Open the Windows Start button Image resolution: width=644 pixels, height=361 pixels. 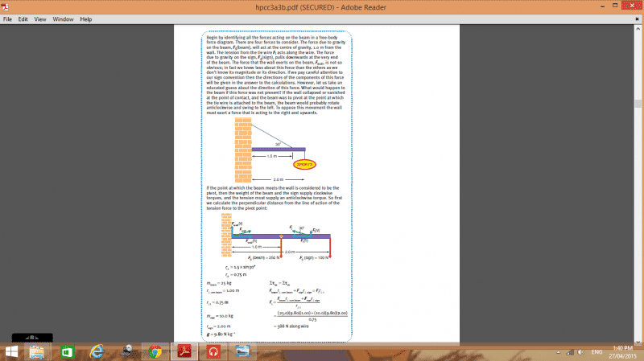point(11,352)
